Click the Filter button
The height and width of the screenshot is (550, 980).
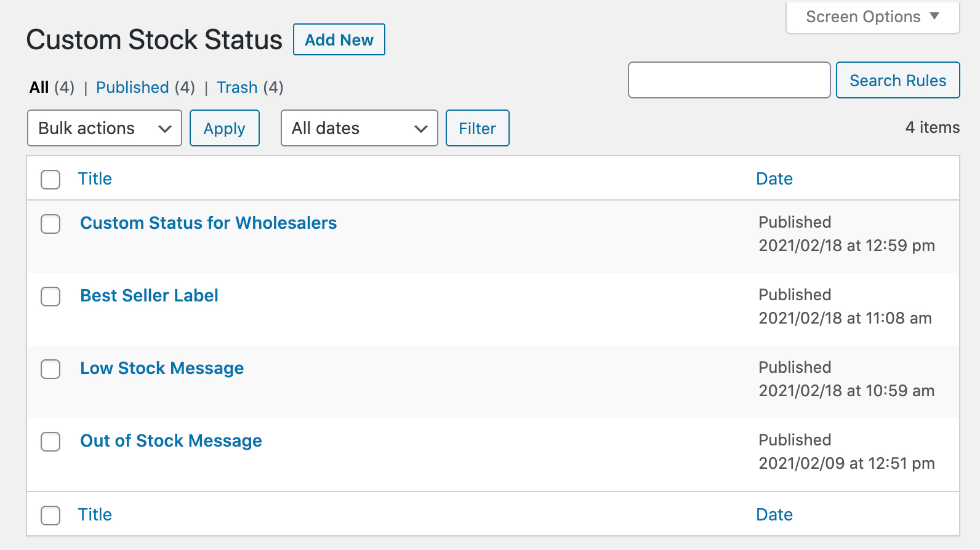point(477,128)
